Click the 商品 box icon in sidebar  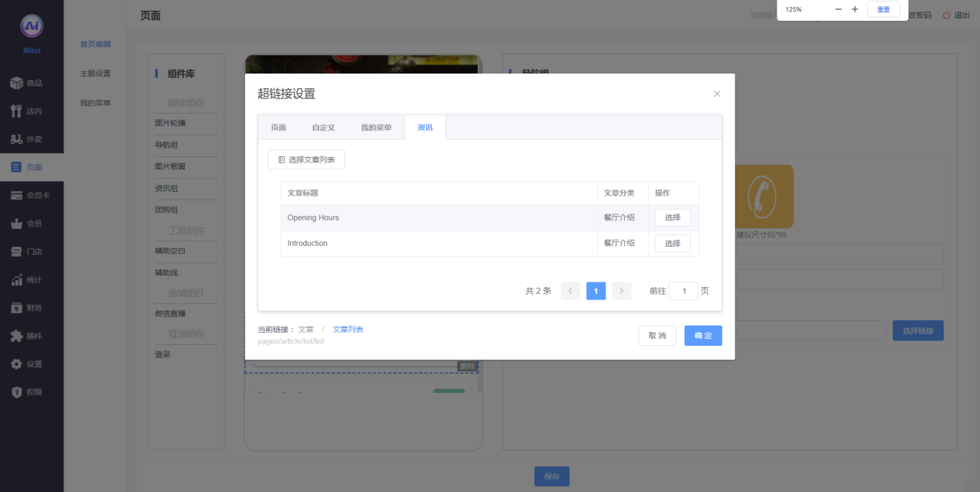16,83
